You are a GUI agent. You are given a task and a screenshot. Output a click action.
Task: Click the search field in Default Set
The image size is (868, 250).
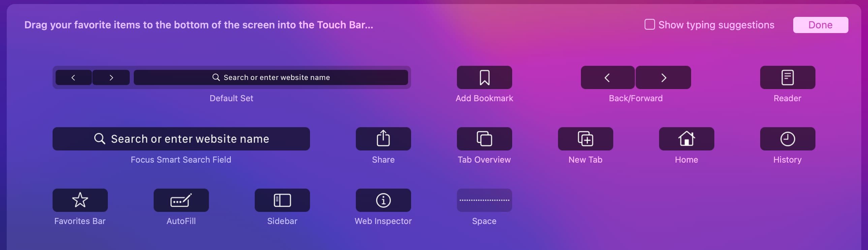click(271, 78)
